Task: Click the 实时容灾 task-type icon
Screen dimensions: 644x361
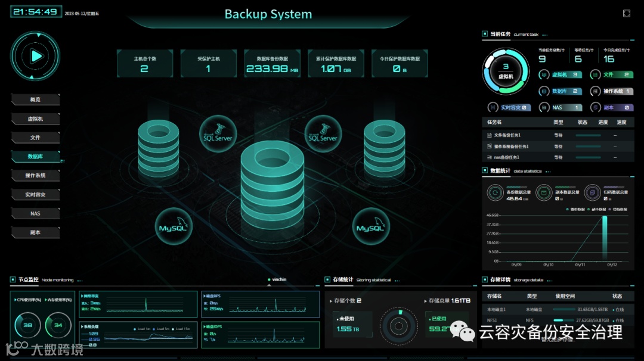Action: coord(493,107)
